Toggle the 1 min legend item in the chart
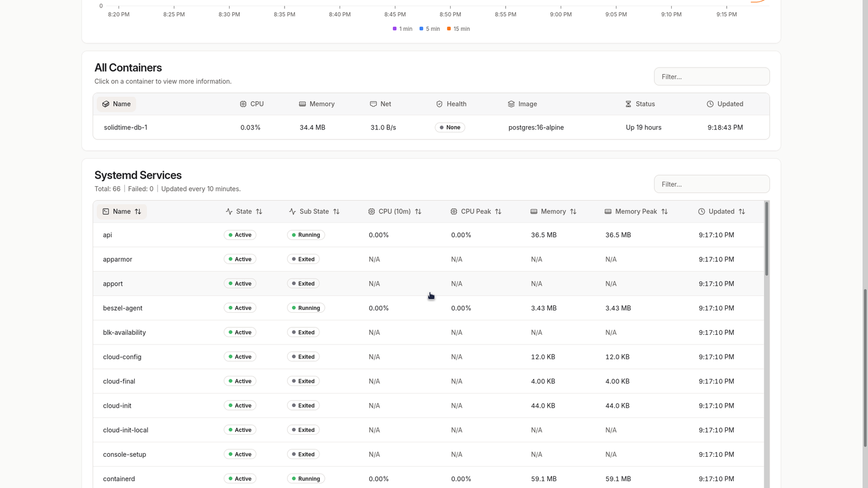868x488 pixels. pyautogui.click(x=403, y=29)
